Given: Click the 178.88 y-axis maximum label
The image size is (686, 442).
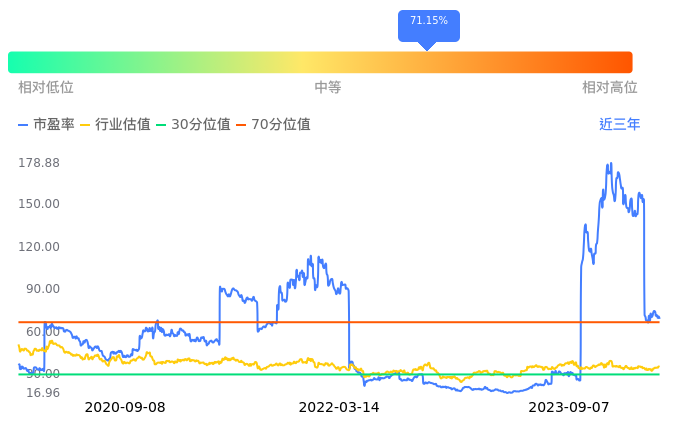Looking at the screenshot, I should [39, 163].
